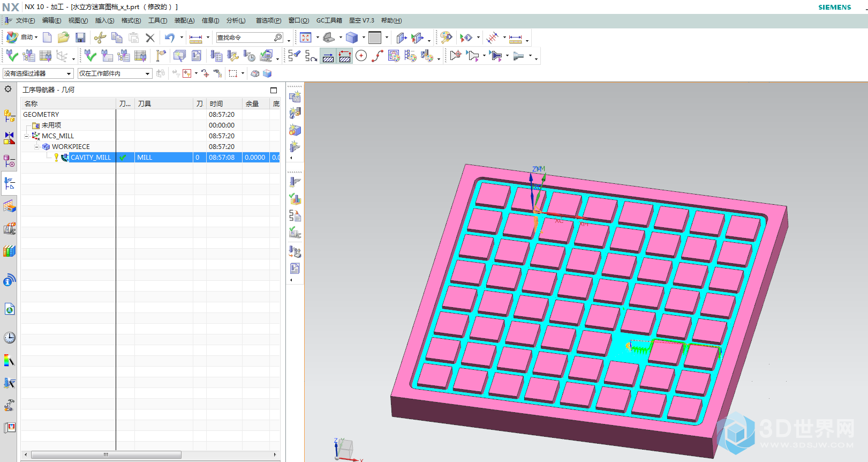Viewport: 868px width, 462px height.
Task: Select the GEOMETRY root node
Action: tap(41, 115)
